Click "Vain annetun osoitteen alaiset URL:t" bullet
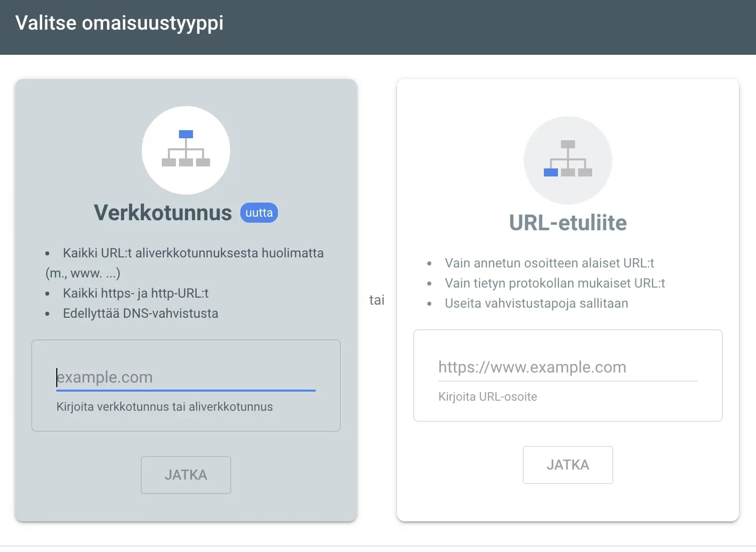 [549, 263]
